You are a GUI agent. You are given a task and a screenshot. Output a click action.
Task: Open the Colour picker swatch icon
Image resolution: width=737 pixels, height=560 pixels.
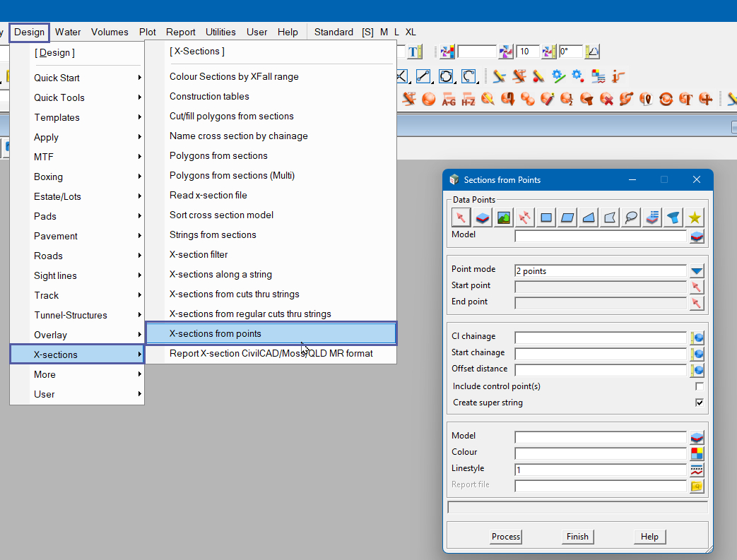pyautogui.click(x=697, y=453)
